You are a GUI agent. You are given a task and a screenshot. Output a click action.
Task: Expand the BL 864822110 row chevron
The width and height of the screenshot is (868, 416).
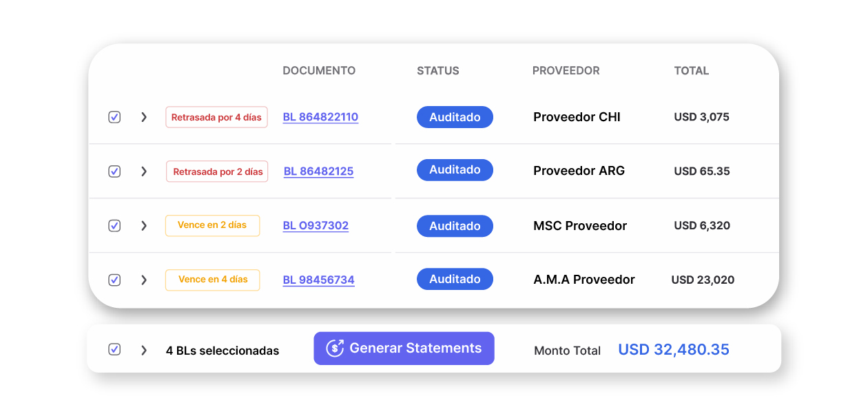coord(144,117)
